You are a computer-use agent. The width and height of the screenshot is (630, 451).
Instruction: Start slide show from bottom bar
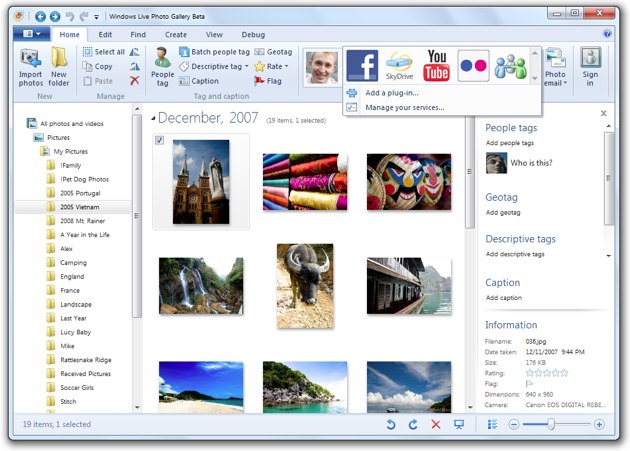pos(459,425)
